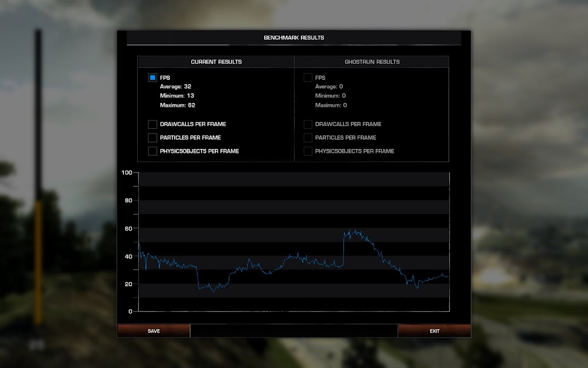This screenshot has width=588, height=368.
Task: Click the 'Average: 32' value in Current Results
Action: tap(176, 86)
